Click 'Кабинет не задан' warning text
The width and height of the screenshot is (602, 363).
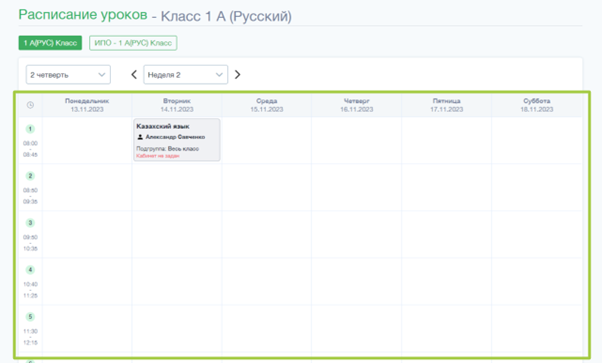pyautogui.click(x=158, y=156)
